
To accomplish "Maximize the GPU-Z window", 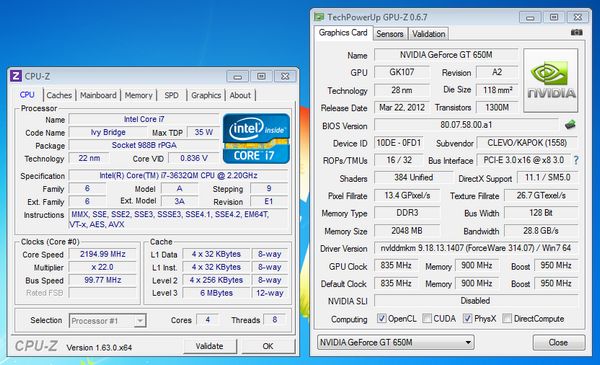I will click(x=554, y=17).
